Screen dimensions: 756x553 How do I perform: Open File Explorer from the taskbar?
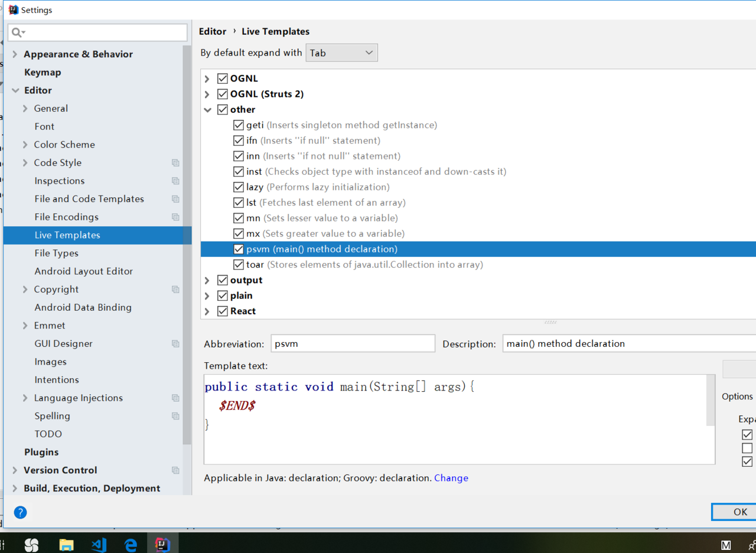point(66,544)
